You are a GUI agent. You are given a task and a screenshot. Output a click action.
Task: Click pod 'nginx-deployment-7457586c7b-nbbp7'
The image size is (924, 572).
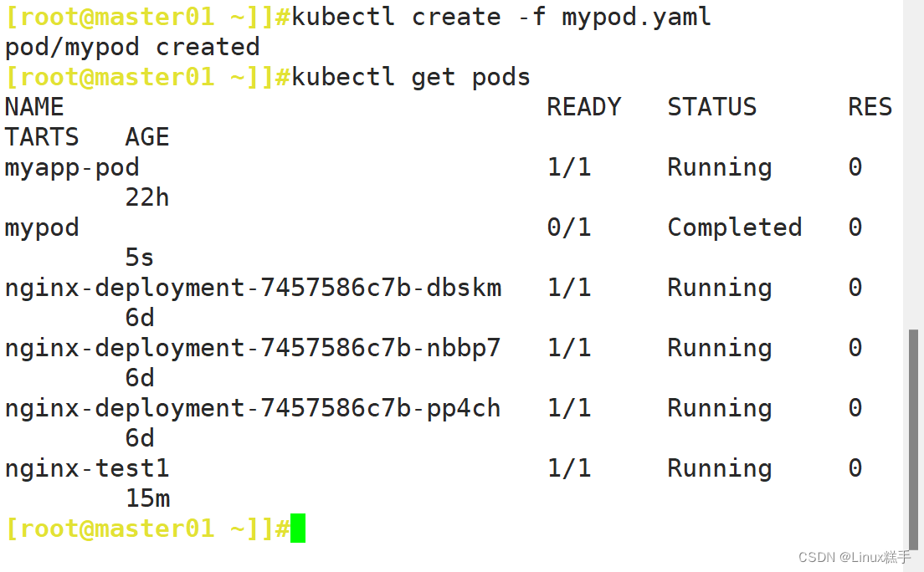coord(253,349)
